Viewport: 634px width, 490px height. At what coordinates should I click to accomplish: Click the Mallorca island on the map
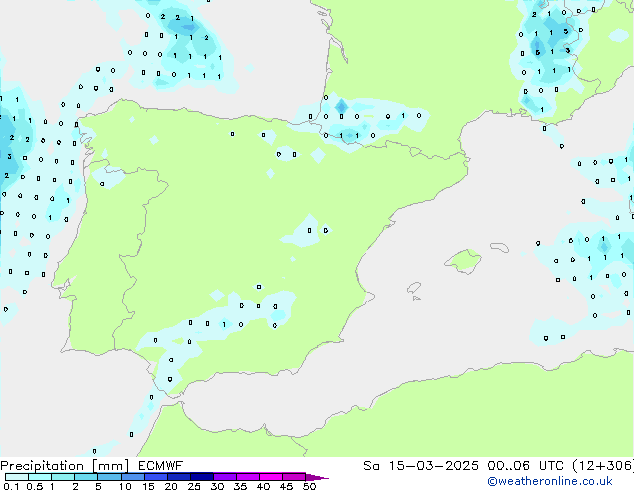463,261
